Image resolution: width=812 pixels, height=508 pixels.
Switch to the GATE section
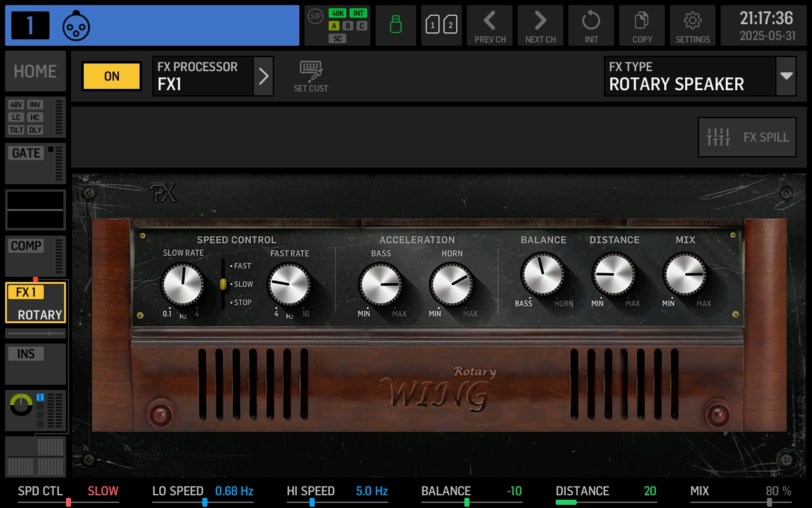(36, 163)
